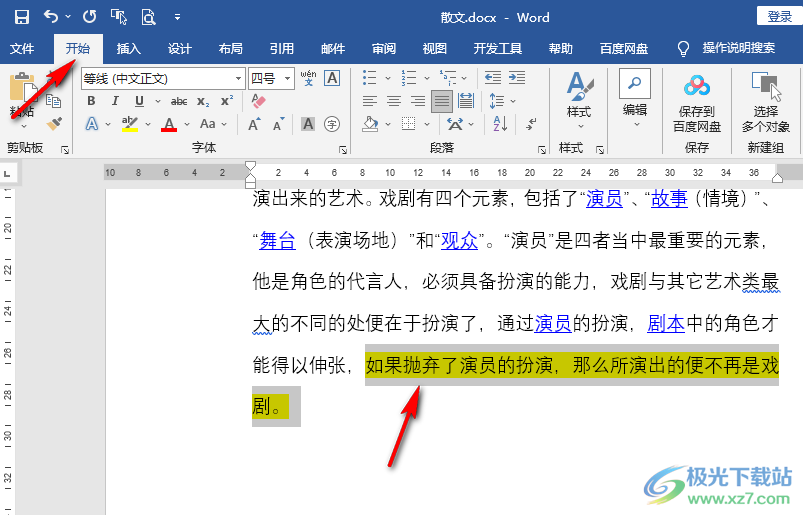Viewport: 803px width, 515px height.
Task: Toggle justify alignment
Action: (441, 101)
